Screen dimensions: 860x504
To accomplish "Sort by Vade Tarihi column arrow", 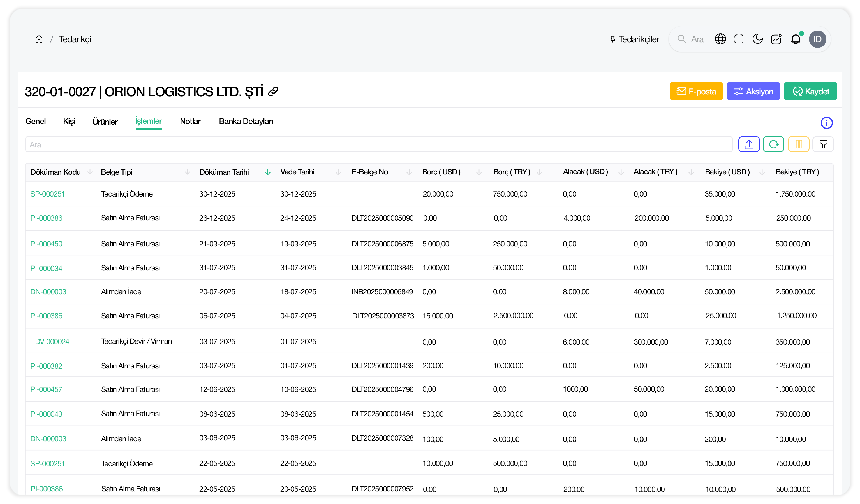I will click(x=338, y=172).
